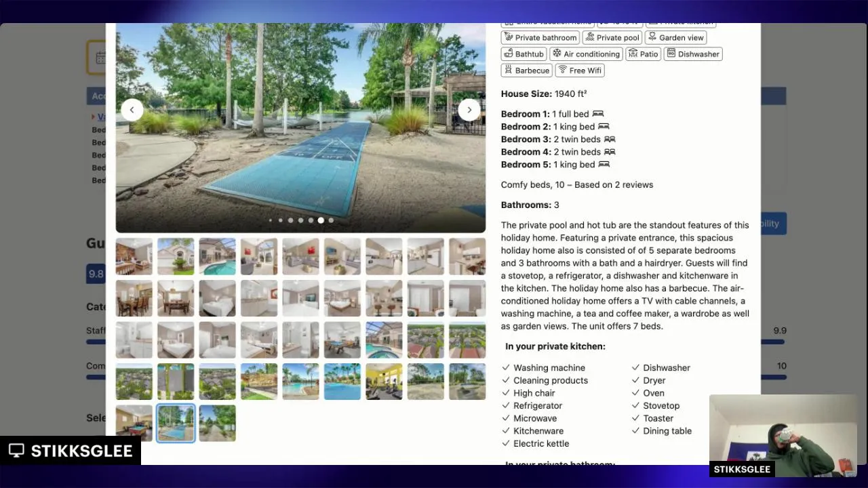Click the Private bathroom shower icon
Viewport: 868px width, 488px height.
[508, 37]
